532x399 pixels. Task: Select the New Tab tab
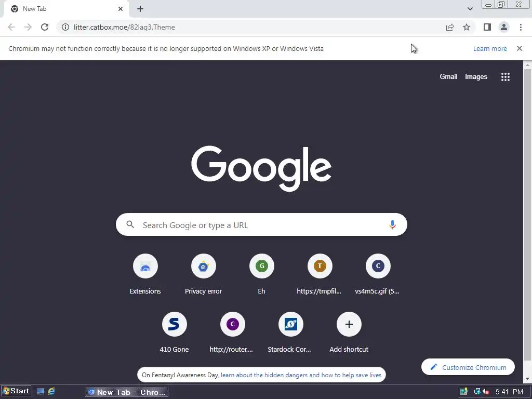(x=66, y=9)
